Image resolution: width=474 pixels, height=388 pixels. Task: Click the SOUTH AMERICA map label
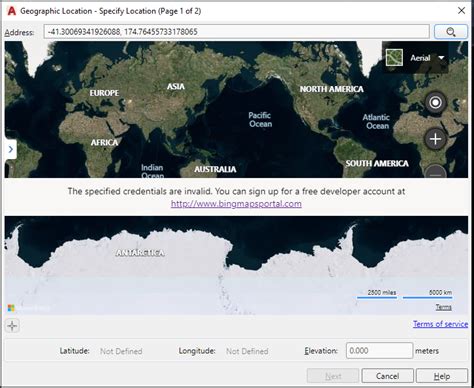pyautogui.click(x=377, y=163)
